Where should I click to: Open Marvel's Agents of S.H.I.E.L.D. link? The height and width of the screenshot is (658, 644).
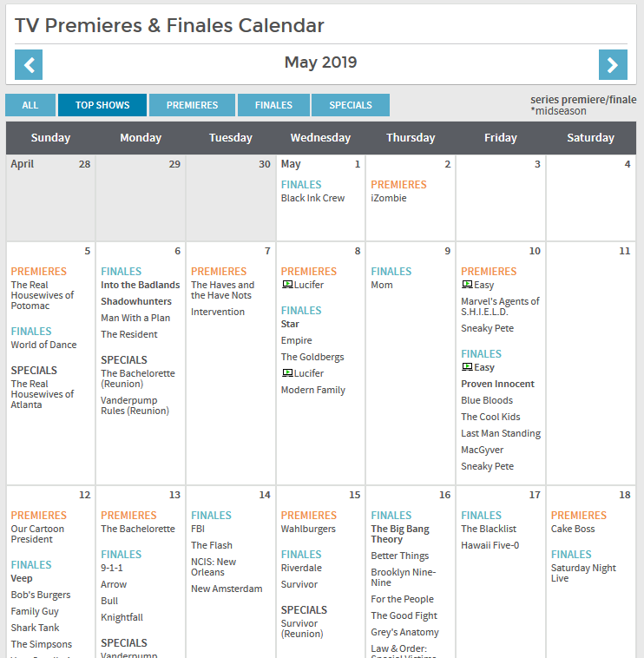click(x=500, y=306)
